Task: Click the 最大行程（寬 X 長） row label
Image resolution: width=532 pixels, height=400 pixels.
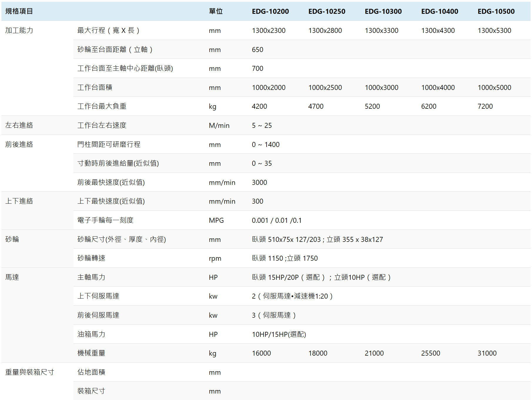Action: click(108, 30)
